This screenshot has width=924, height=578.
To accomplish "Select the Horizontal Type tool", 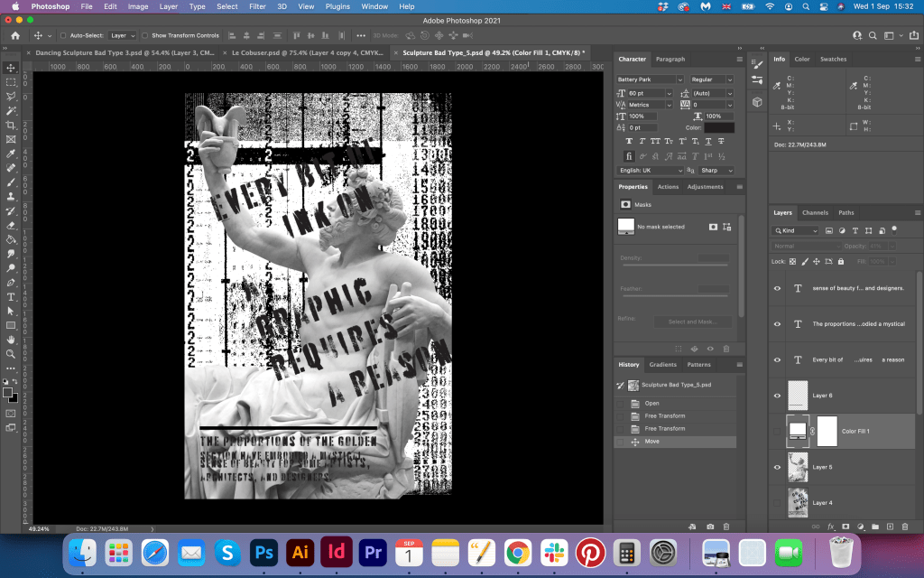I will [11, 296].
